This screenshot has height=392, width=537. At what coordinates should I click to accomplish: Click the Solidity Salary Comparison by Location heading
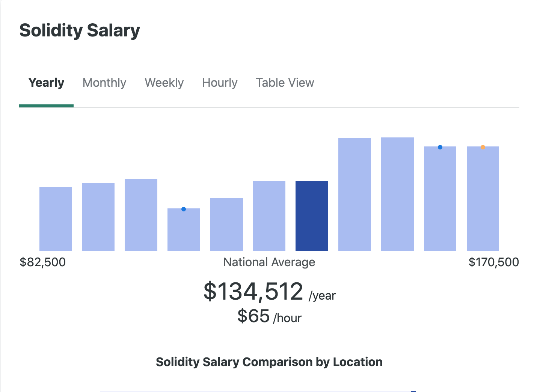[269, 362]
